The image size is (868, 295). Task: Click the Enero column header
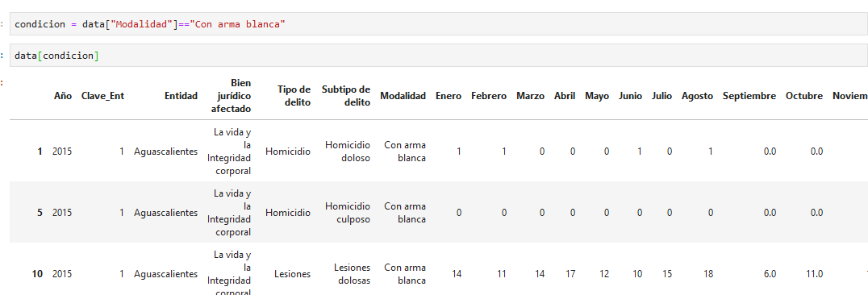point(449,96)
